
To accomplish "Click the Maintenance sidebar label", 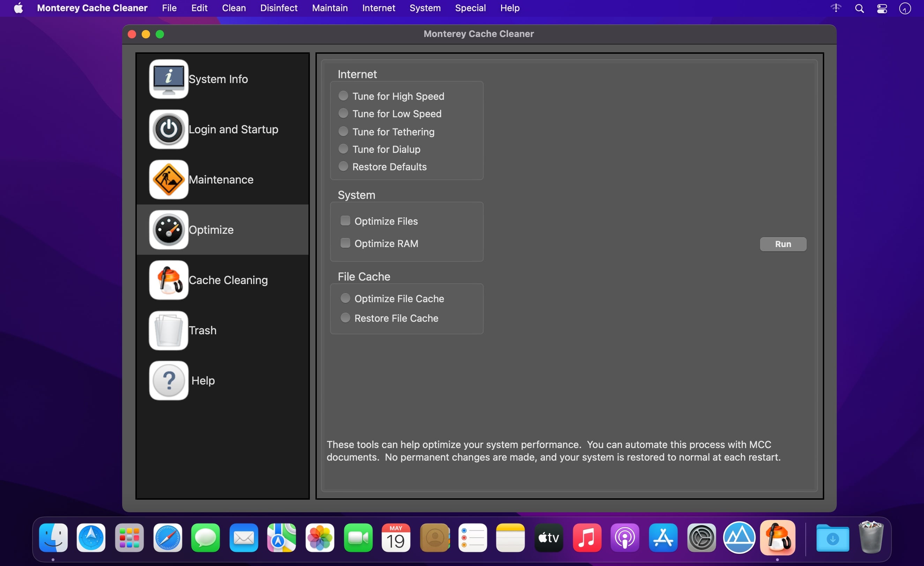I will click(221, 180).
